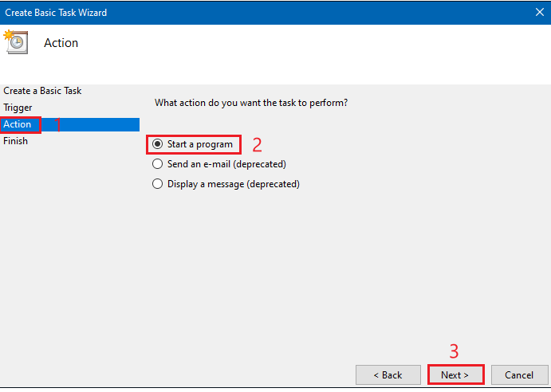Viewport: 551px width, 392px height.
Task: Choose Send an e-mail (deprecated) option
Action: point(219,164)
